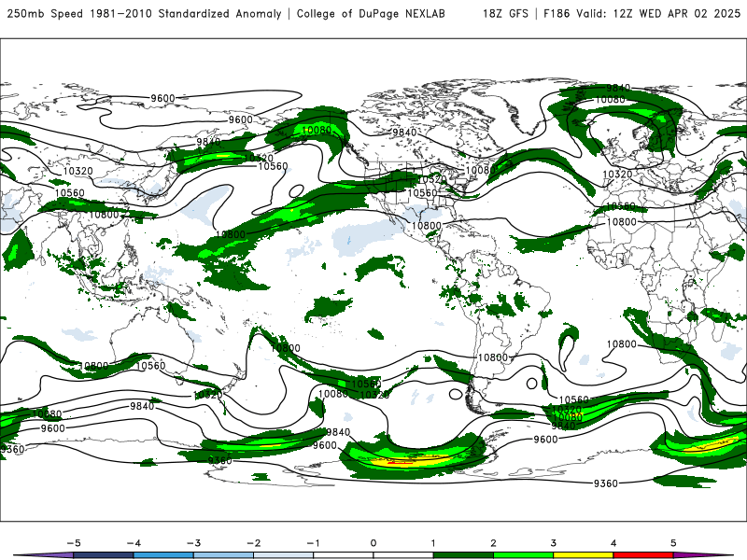Click the "9840" contour label over northern Canada
This screenshot has height=560, width=747.
click(404, 133)
